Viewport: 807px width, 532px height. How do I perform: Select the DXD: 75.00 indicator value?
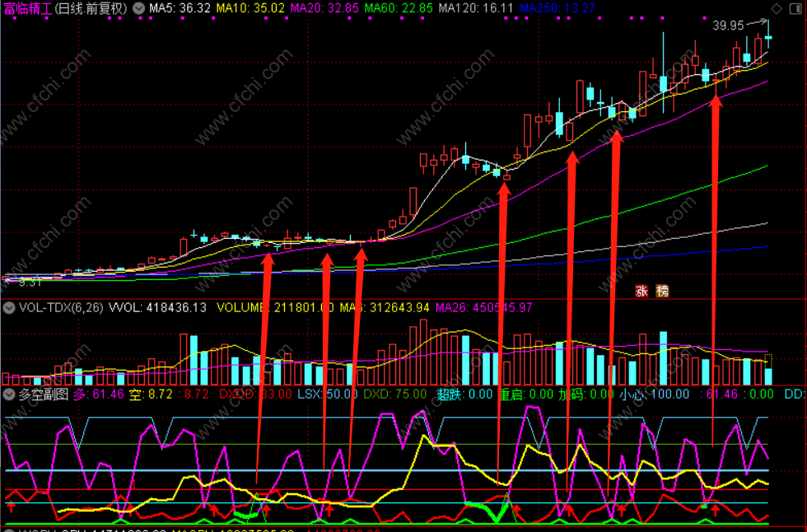coord(394,394)
